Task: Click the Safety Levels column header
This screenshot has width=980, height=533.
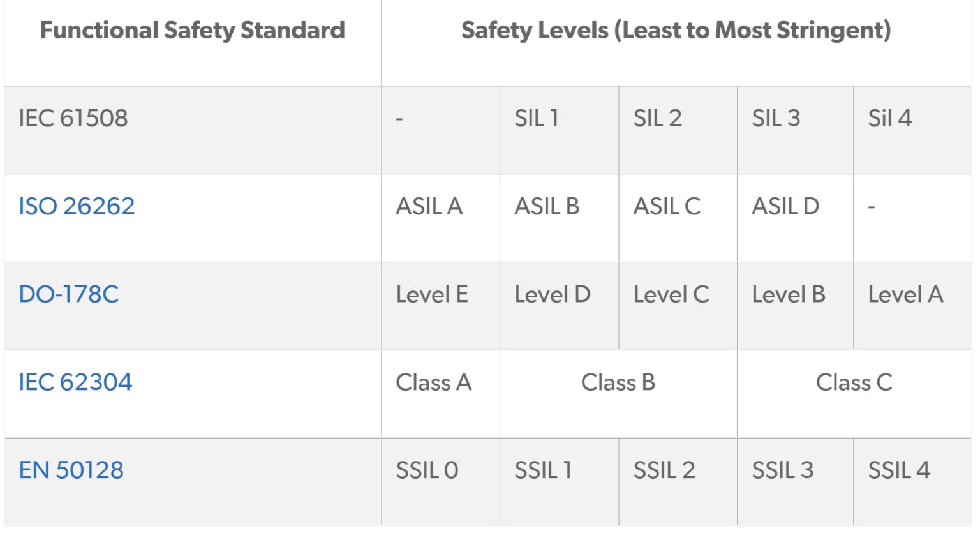Action: [x=676, y=30]
